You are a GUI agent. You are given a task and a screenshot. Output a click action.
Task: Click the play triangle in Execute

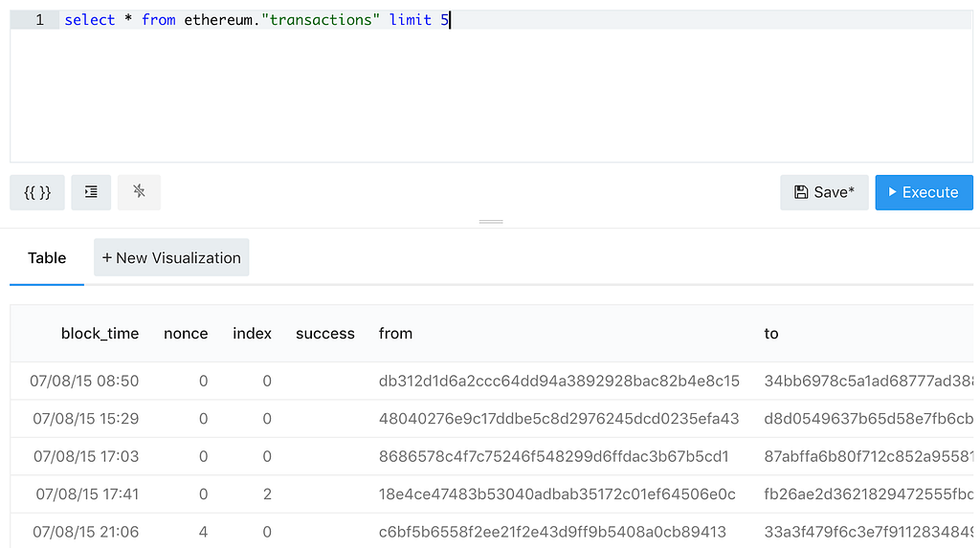[893, 192]
